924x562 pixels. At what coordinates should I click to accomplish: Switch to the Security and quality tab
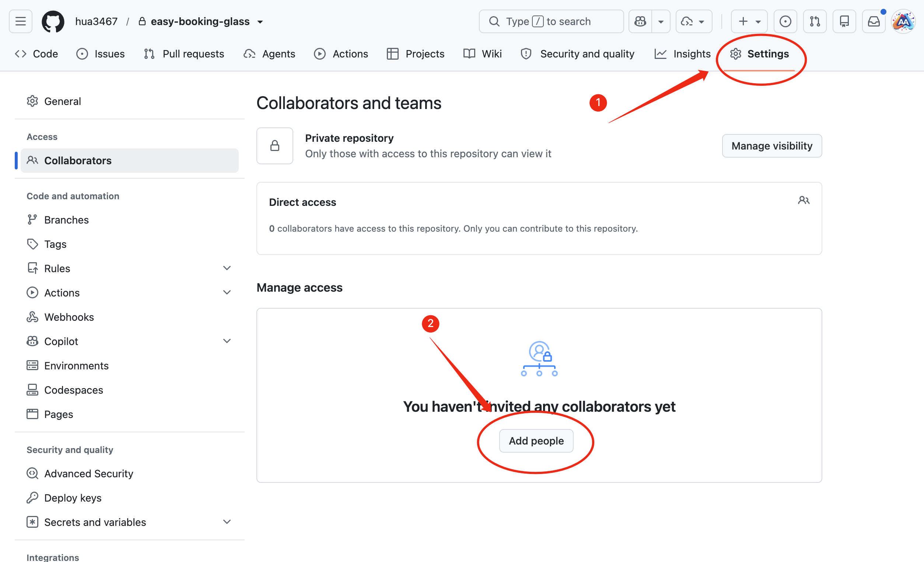pos(578,54)
